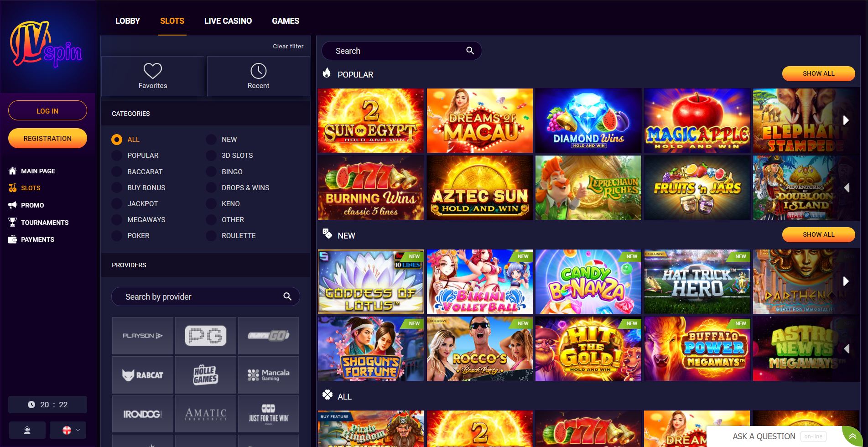868x447 pixels.
Task: Click the REGISTRATION button
Action: pos(47,138)
